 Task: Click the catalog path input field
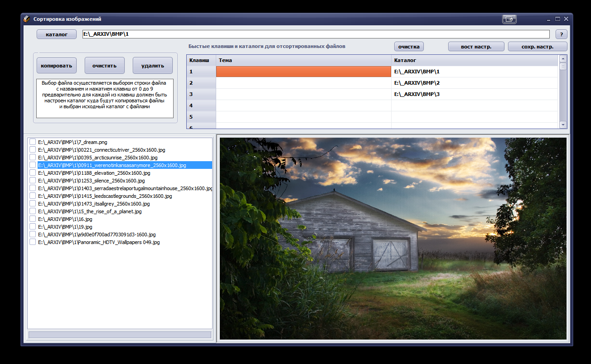[315, 34]
